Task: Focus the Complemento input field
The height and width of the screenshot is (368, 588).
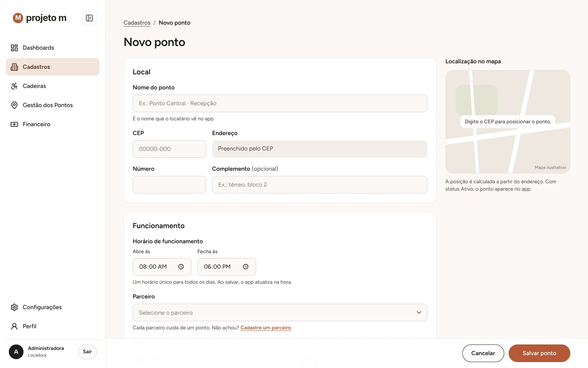Action: 320,185
